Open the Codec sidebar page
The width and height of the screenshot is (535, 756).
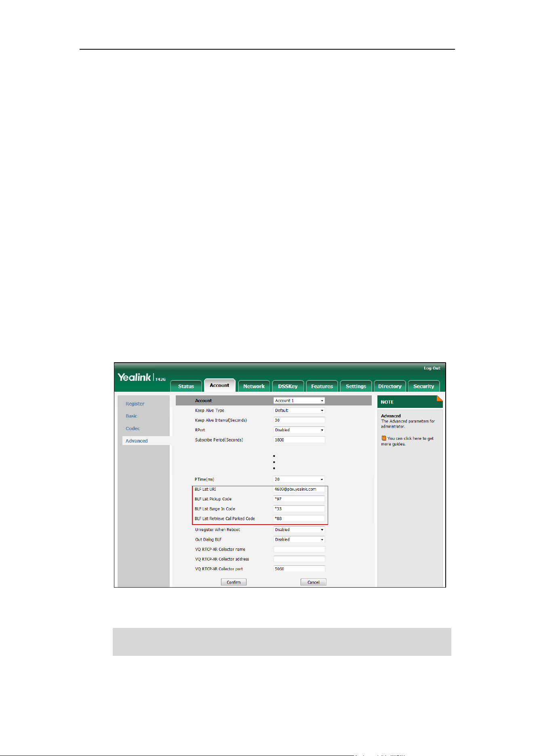(x=133, y=428)
